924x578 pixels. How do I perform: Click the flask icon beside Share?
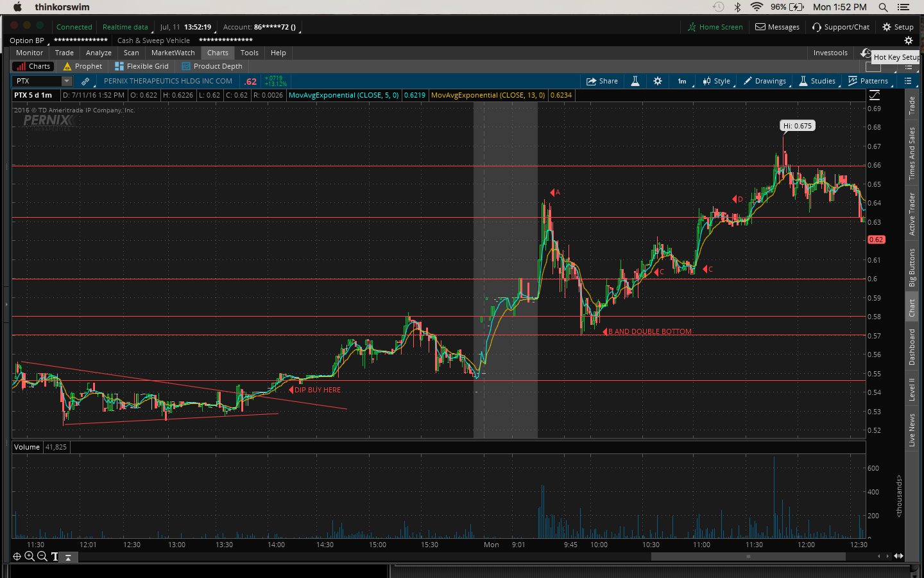(x=635, y=81)
